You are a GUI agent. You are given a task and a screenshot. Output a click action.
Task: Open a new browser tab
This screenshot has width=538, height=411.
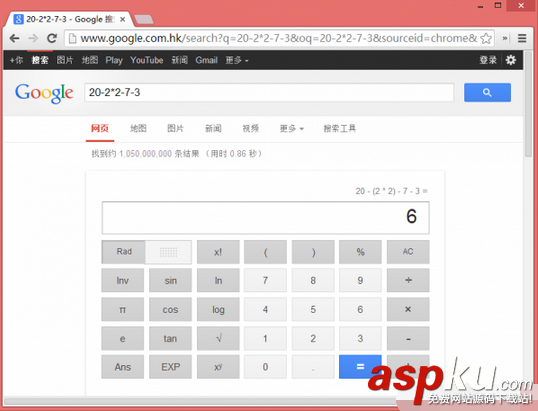point(144,20)
